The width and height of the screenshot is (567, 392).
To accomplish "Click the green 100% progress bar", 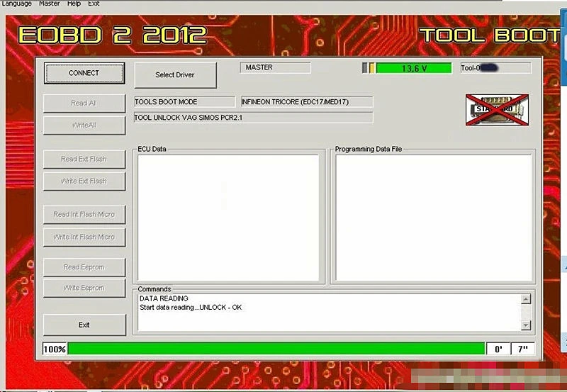I will [x=276, y=349].
